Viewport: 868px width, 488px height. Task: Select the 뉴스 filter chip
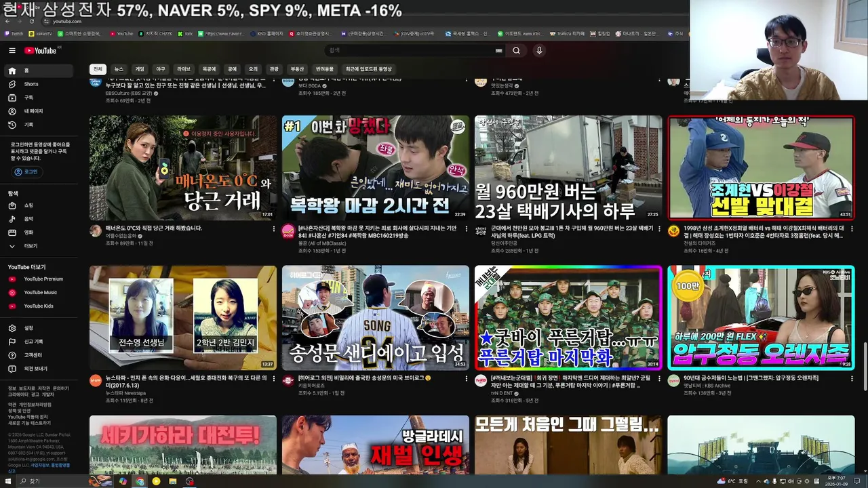119,69
